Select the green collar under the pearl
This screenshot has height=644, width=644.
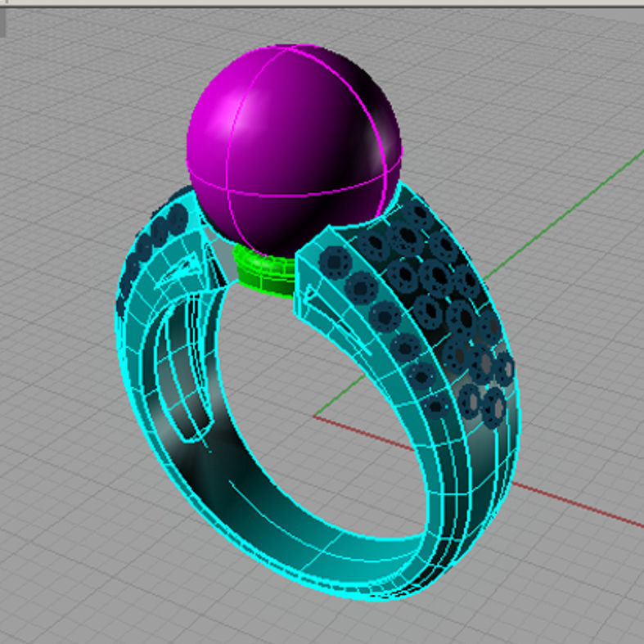[x=264, y=272]
